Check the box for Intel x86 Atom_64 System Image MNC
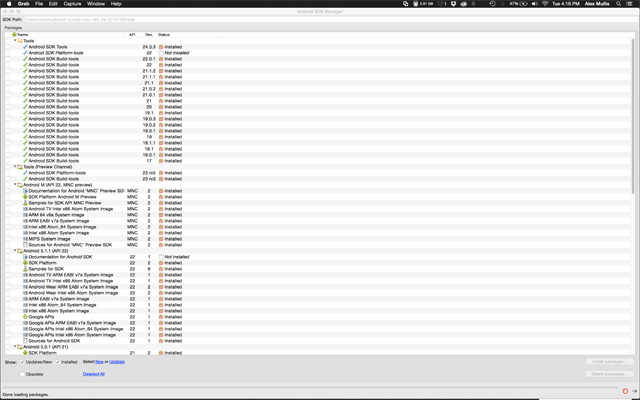 (8, 227)
